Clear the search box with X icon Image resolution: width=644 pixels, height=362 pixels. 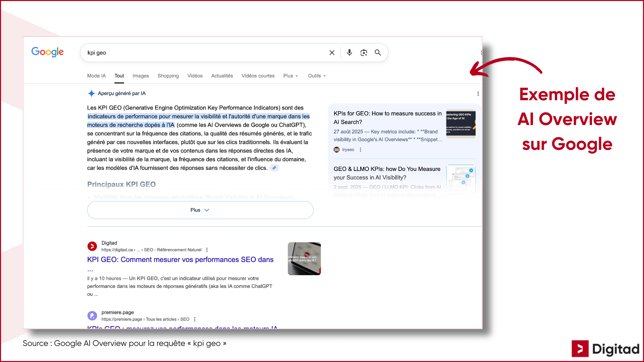[x=332, y=53]
